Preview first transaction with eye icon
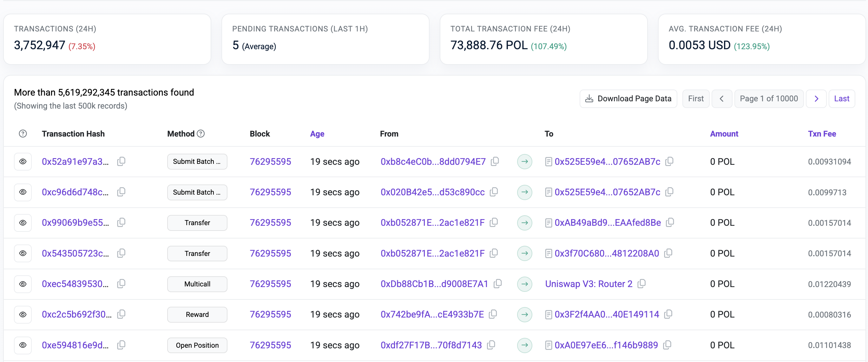The height and width of the screenshot is (362, 868). click(23, 162)
